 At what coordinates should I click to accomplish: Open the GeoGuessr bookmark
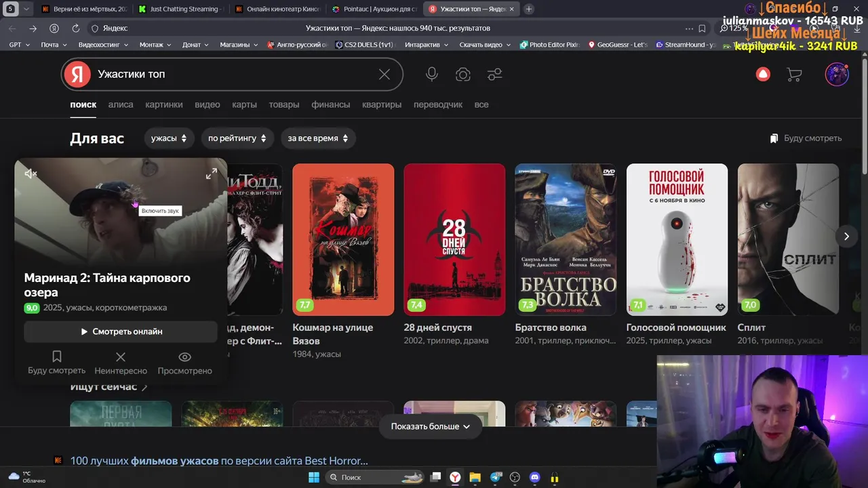618,45
